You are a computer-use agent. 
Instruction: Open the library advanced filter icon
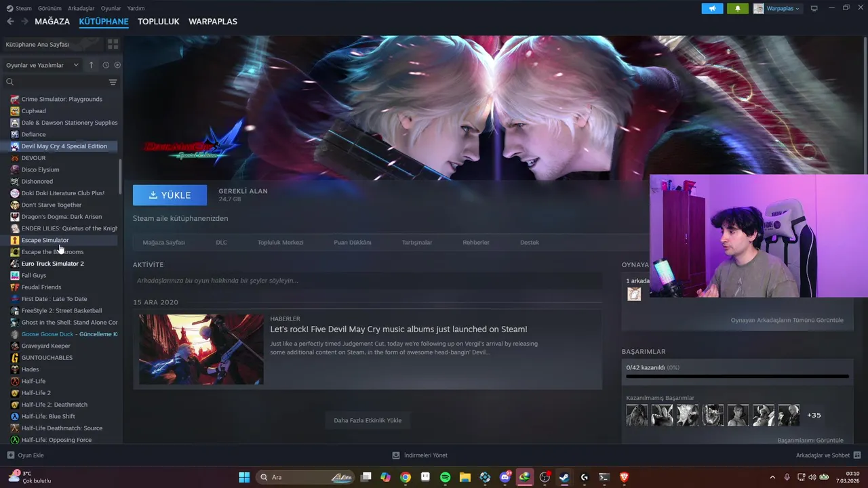point(113,82)
